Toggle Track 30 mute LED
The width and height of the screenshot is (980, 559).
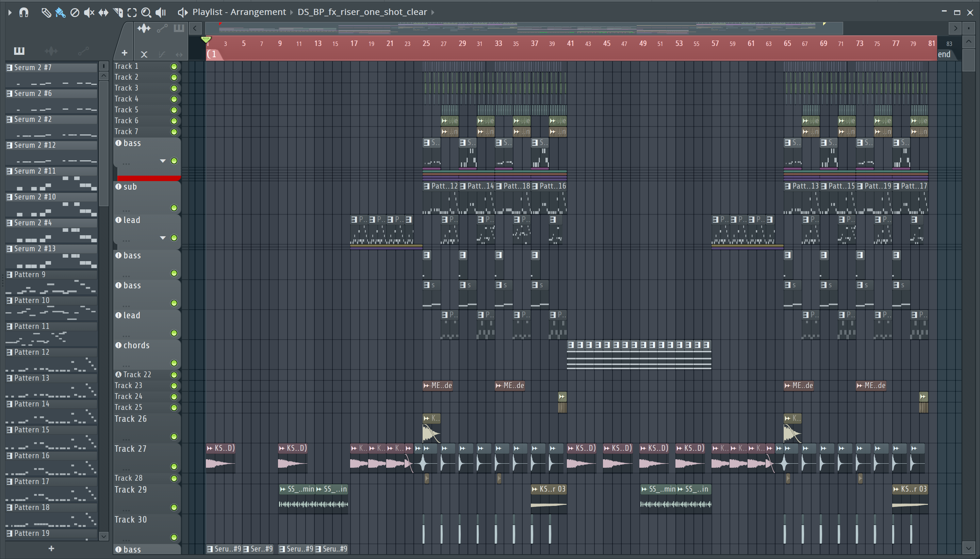pyautogui.click(x=174, y=537)
